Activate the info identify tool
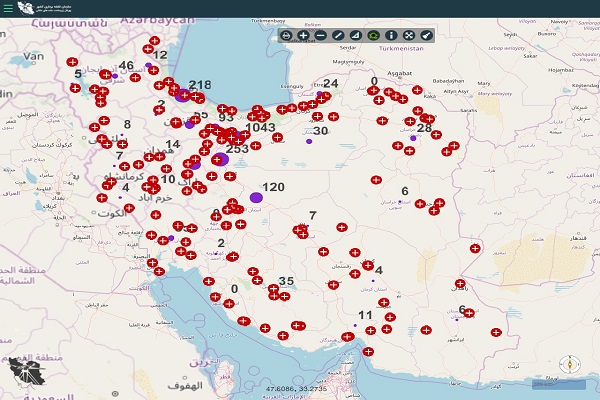Screen dimensions: 600x400 391,36
